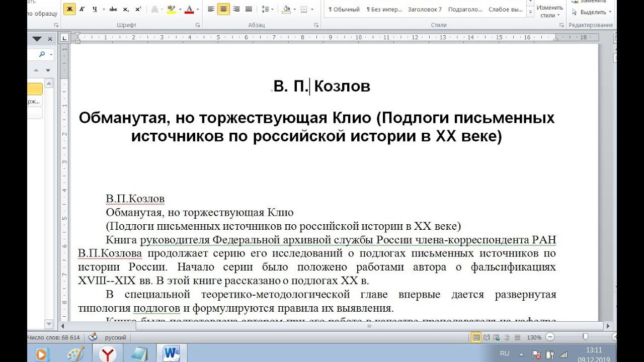Open navigation pane options triangle
The image size is (644, 362).
(37, 39)
